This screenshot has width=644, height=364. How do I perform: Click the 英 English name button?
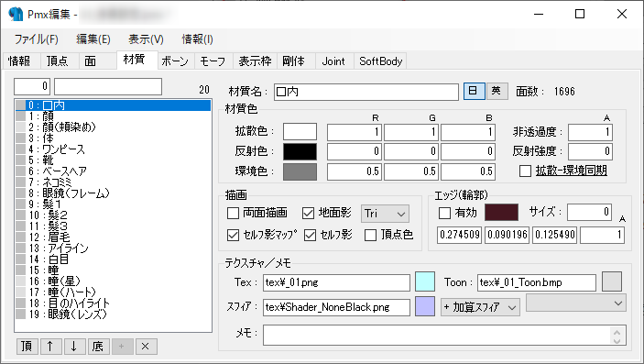point(497,91)
